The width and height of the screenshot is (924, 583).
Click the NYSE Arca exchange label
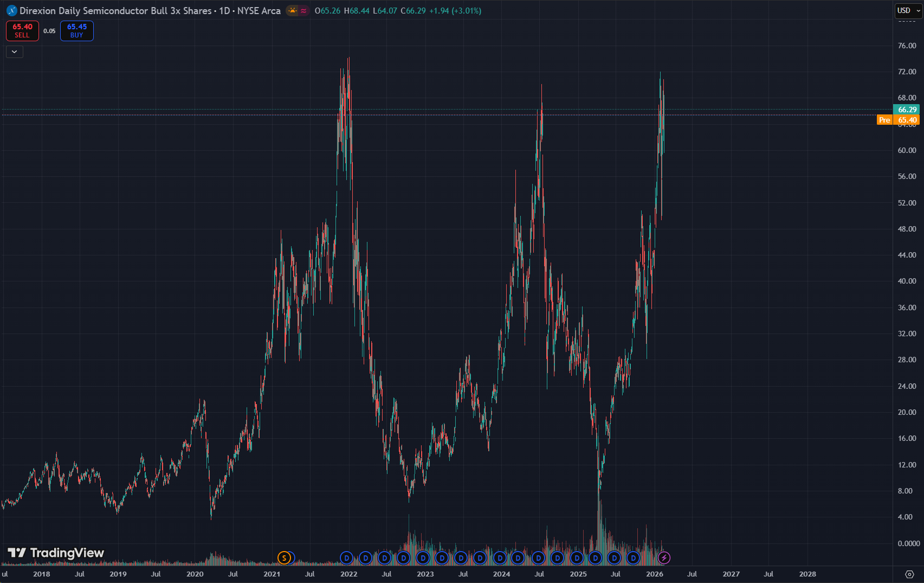point(259,11)
